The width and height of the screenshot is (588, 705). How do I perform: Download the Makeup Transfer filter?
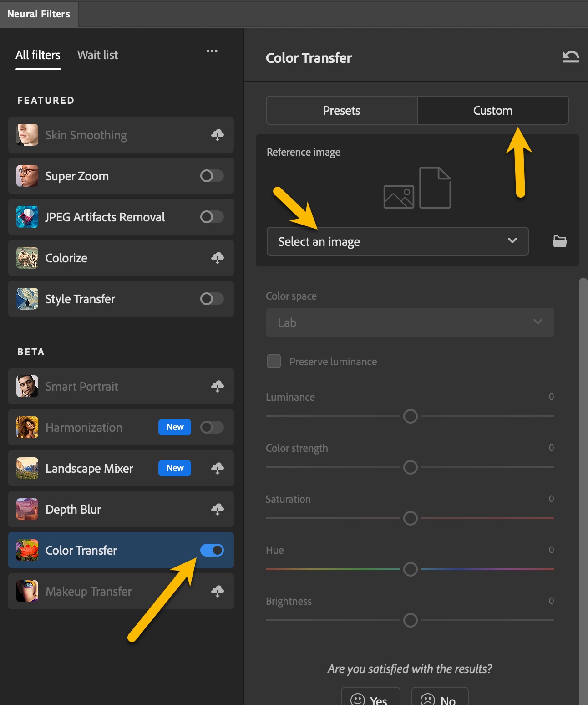pos(218,591)
